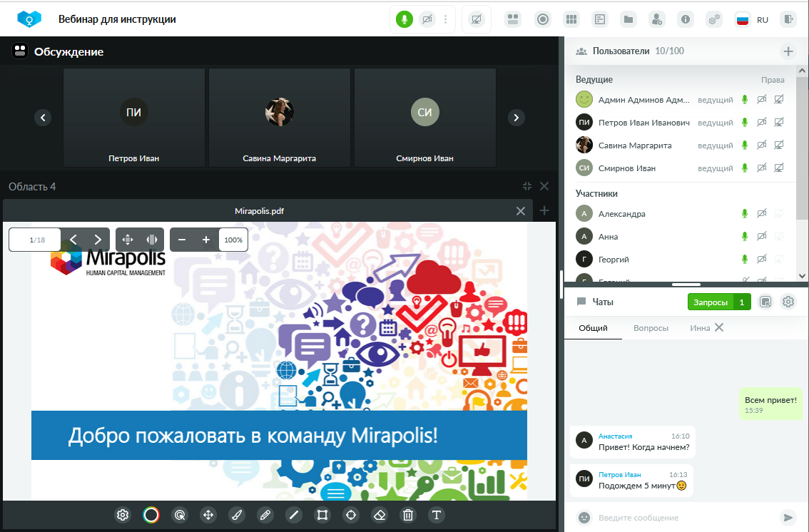This screenshot has height=532, width=809.
Task: Show webinar information via the info icon
Action: [x=685, y=19]
